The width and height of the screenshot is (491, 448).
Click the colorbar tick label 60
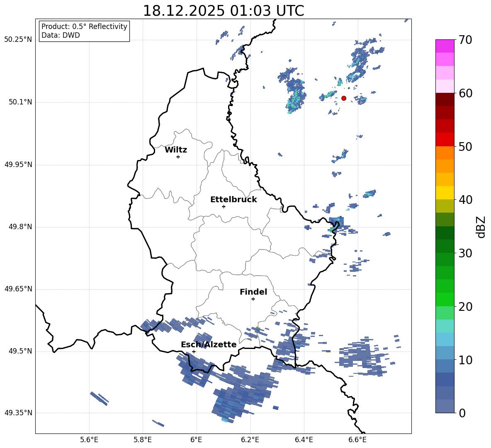[465, 93]
